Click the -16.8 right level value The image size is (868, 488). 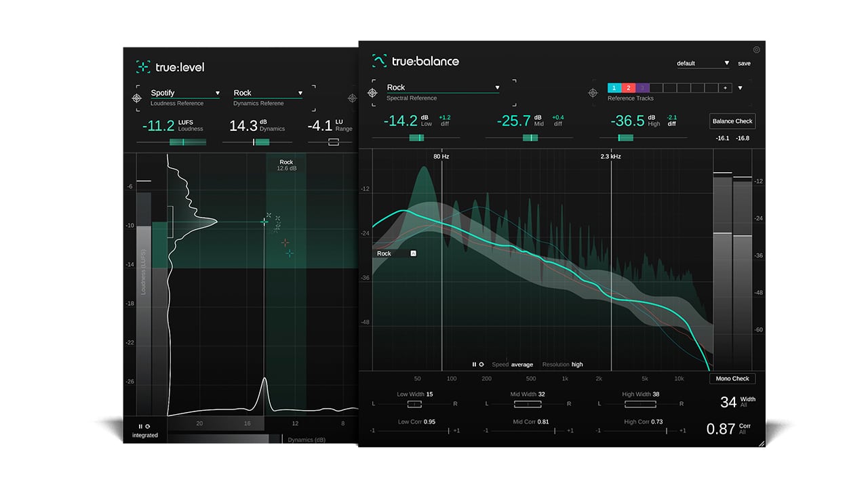(x=743, y=138)
